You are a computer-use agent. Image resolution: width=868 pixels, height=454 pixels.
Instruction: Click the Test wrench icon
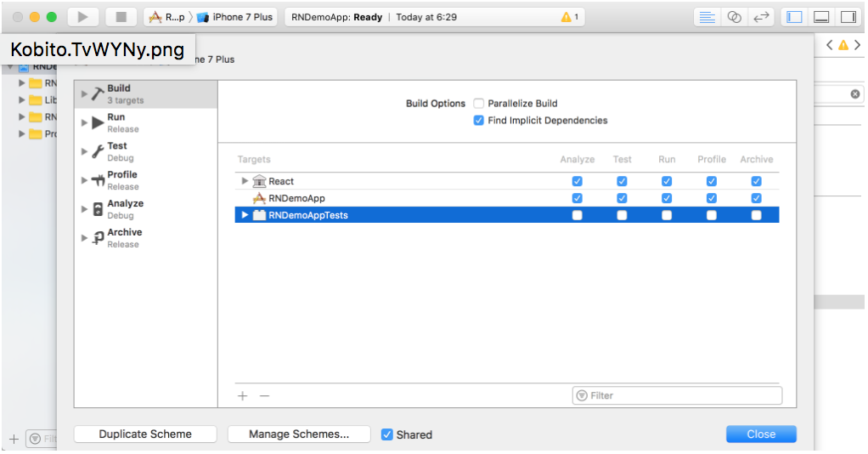click(x=98, y=151)
